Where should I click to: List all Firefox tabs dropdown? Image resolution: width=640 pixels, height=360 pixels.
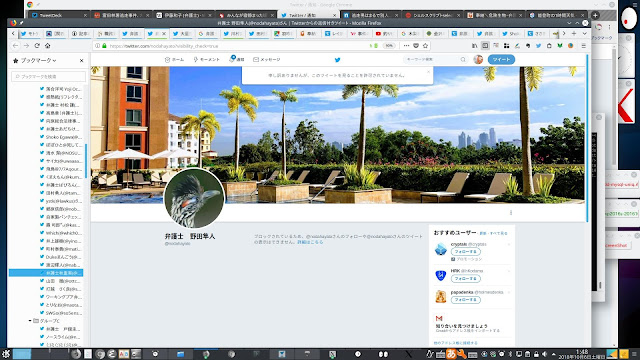tap(584, 33)
